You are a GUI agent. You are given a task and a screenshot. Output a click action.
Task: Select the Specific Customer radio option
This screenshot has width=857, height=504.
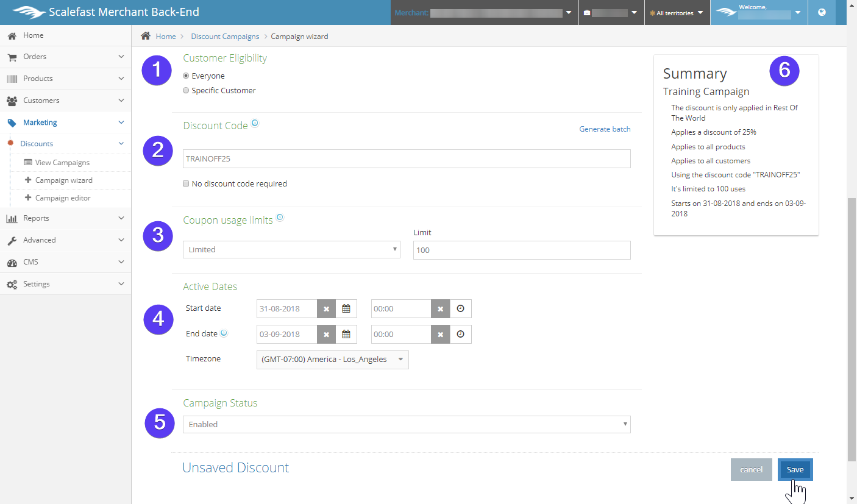click(x=187, y=91)
